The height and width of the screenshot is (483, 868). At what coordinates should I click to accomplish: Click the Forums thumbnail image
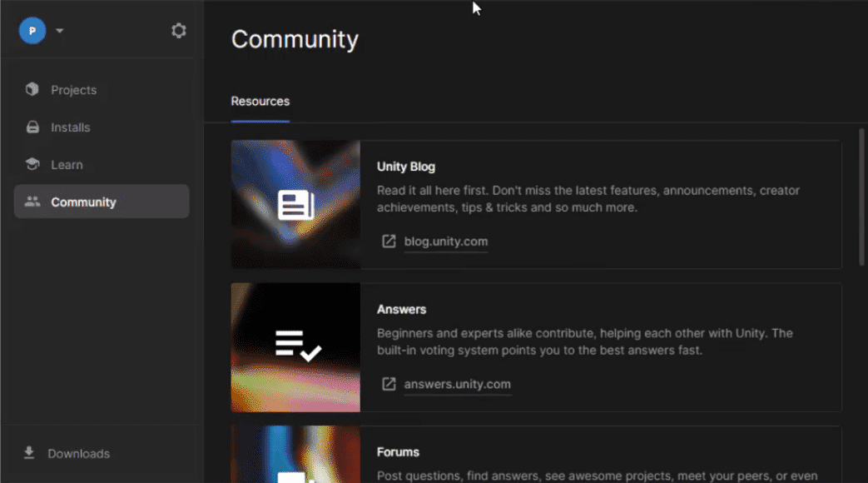295,454
